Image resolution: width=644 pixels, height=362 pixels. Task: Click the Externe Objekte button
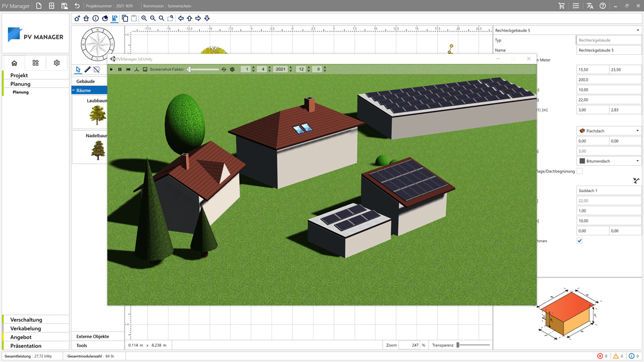click(98, 336)
